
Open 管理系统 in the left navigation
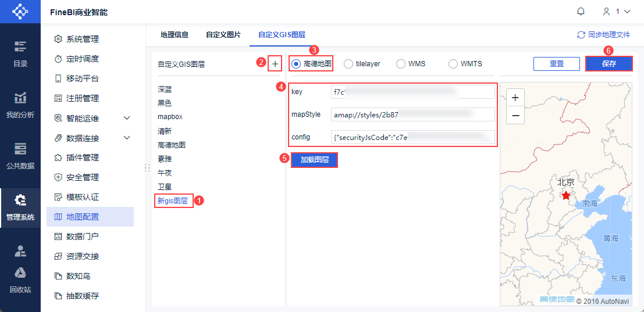click(x=20, y=208)
